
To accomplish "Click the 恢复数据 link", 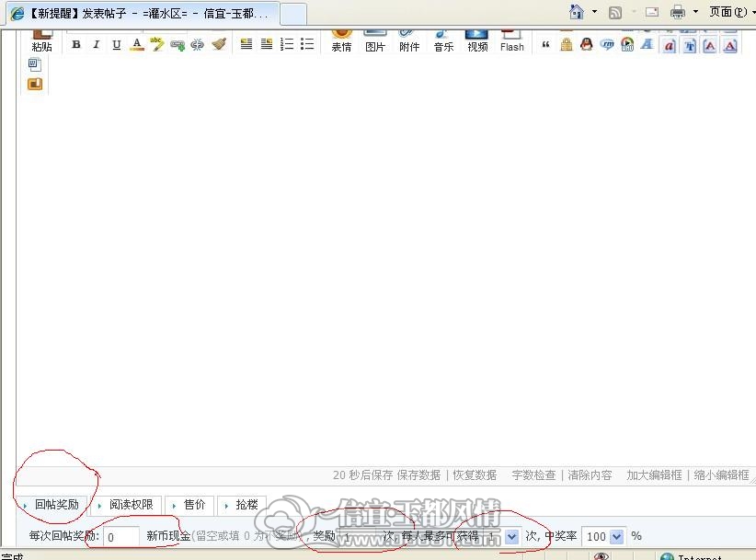I will click(475, 475).
